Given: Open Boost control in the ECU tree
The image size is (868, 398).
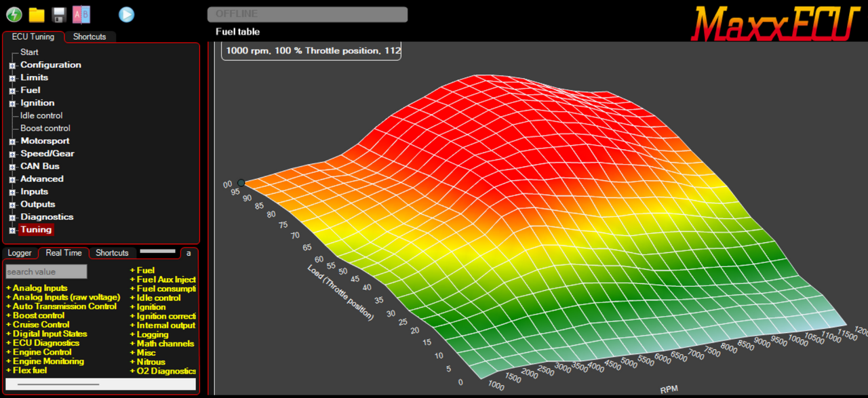Looking at the screenshot, I should (x=45, y=128).
